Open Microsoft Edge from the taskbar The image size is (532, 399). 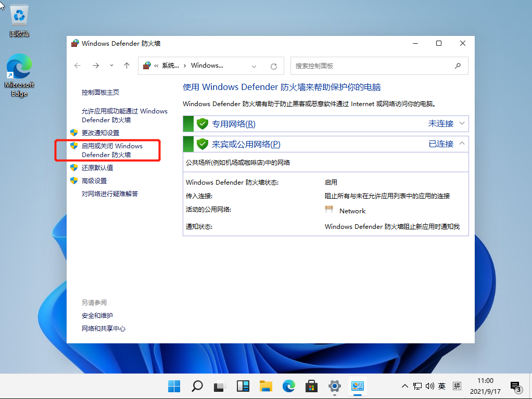pos(288,386)
